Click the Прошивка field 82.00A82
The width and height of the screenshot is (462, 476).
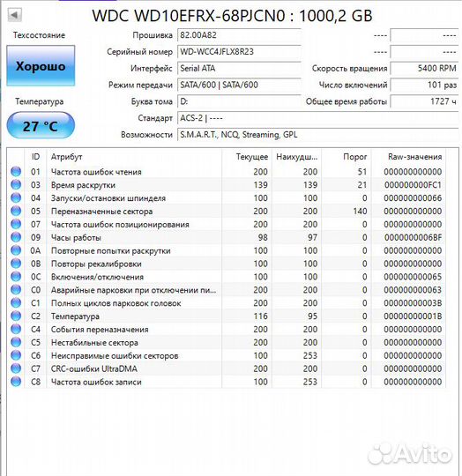[239, 35]
